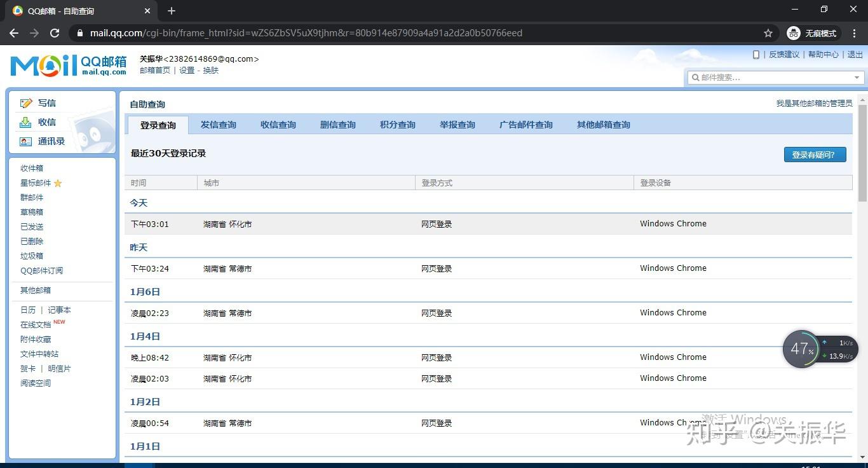Click the 邮件搜索 search field
This screenshot has width=868, height=468.
point(775,78)
